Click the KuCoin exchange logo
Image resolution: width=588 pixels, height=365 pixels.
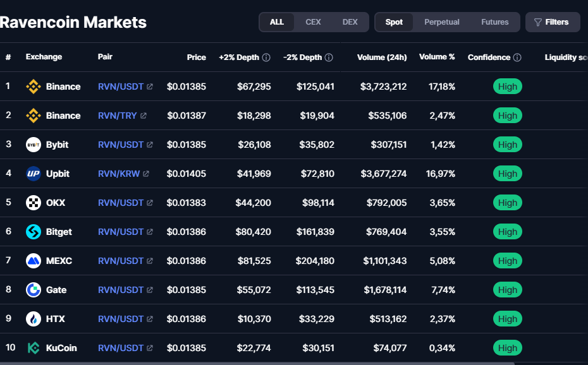[34, 348]
